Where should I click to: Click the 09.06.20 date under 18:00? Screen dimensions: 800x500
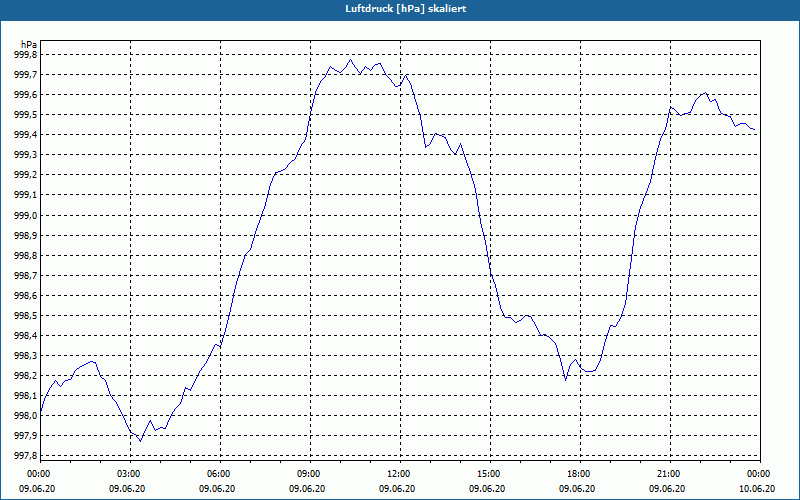point(577,489)
